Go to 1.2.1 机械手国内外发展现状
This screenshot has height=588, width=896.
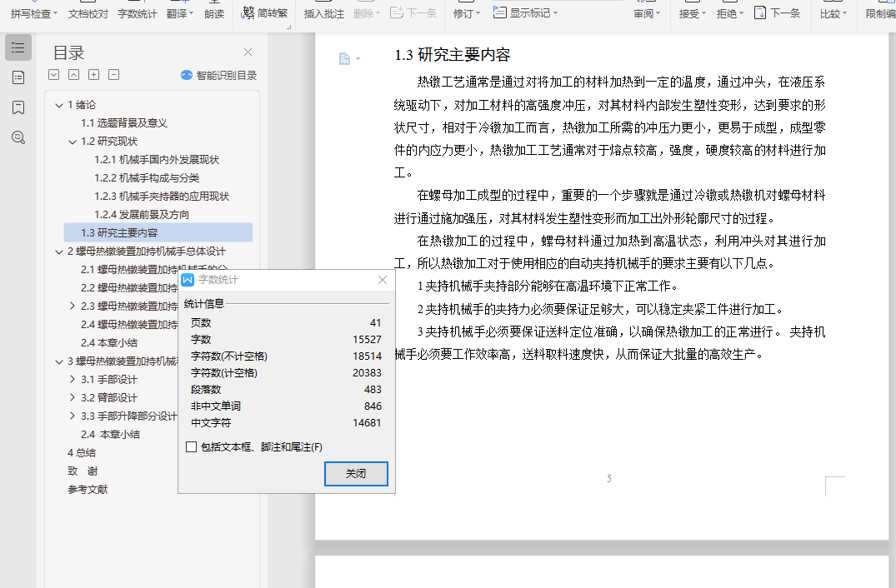click(x=157, y=160)
